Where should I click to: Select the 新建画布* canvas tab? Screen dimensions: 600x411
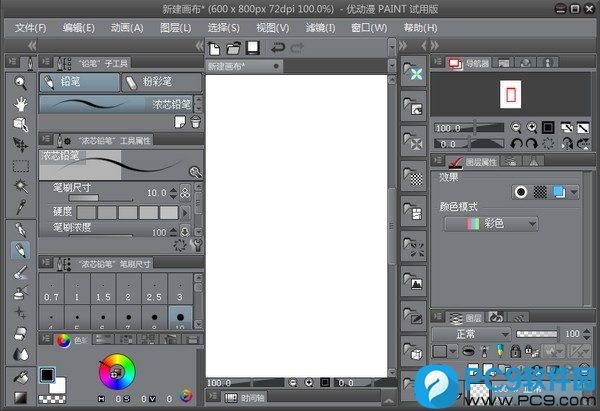pos(243,66)
